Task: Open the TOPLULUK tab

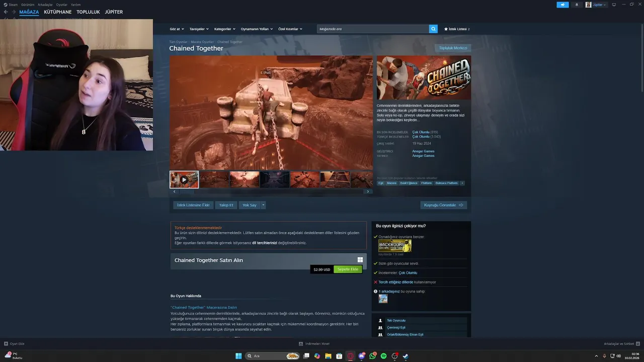Action: point(88,12)
